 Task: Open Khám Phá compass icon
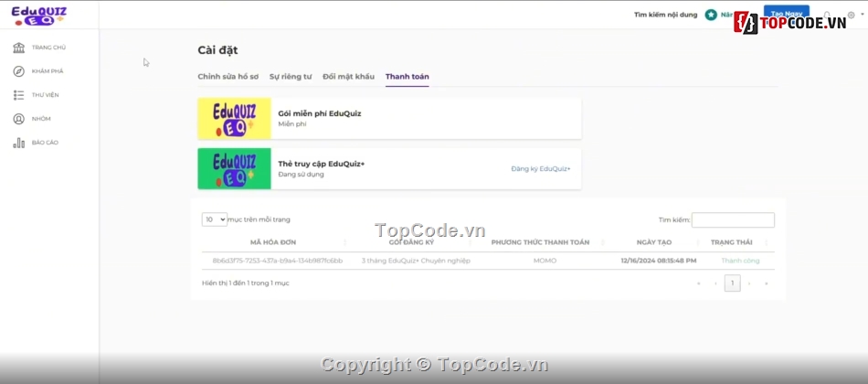click(x=19, y=71)
